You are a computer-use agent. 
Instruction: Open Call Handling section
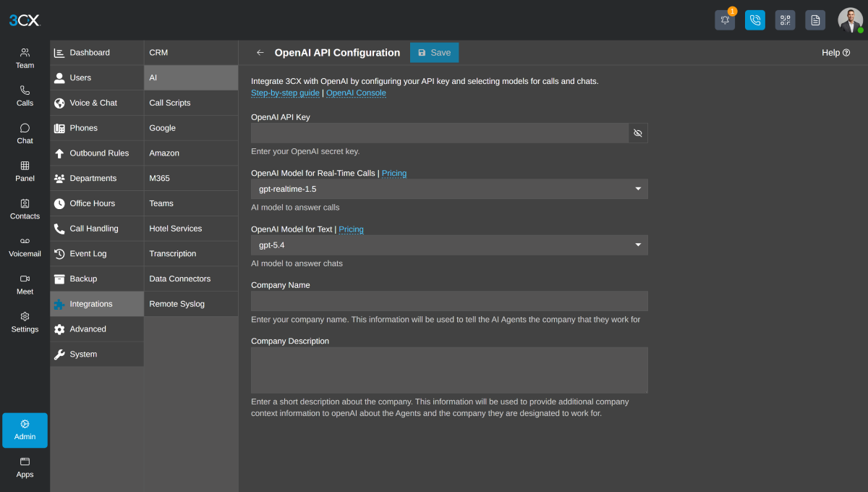point(97,229)
